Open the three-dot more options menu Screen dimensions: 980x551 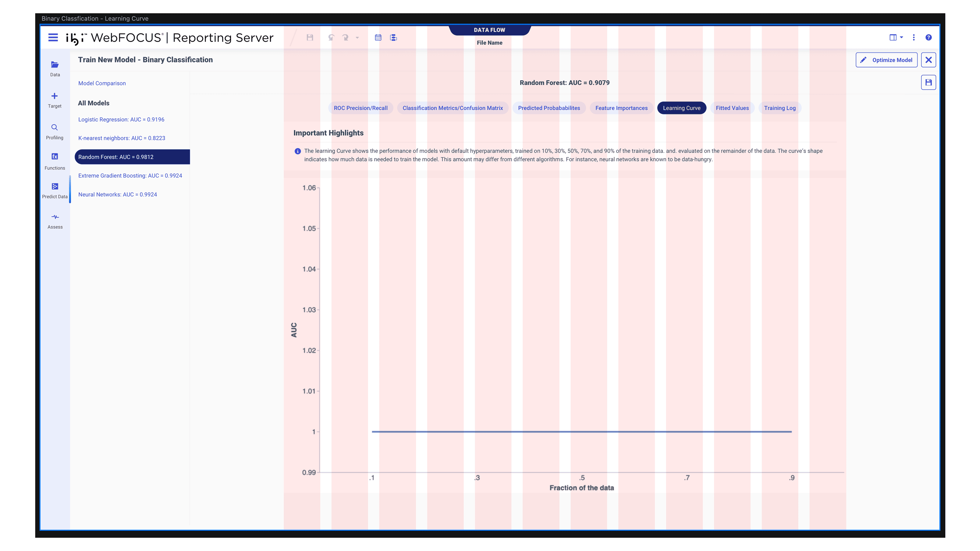click(x=914, y=37)
